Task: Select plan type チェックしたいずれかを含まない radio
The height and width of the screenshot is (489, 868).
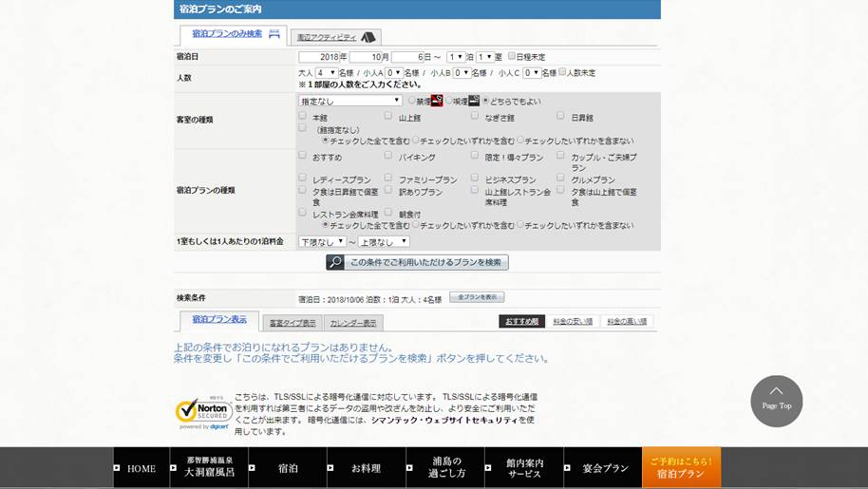Action: (520, 225)
